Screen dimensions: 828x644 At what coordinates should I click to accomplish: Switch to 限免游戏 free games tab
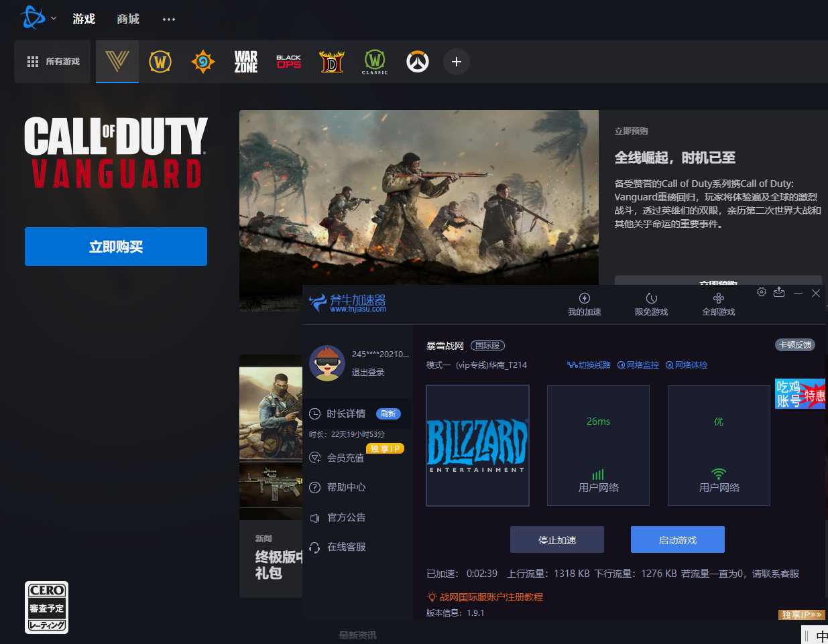point(652,304)
